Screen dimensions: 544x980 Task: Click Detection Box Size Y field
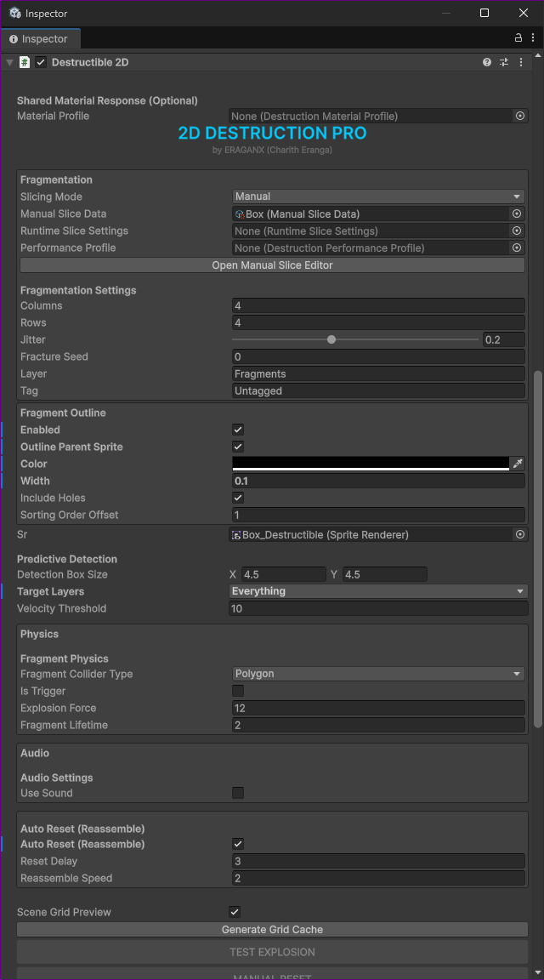385,574
